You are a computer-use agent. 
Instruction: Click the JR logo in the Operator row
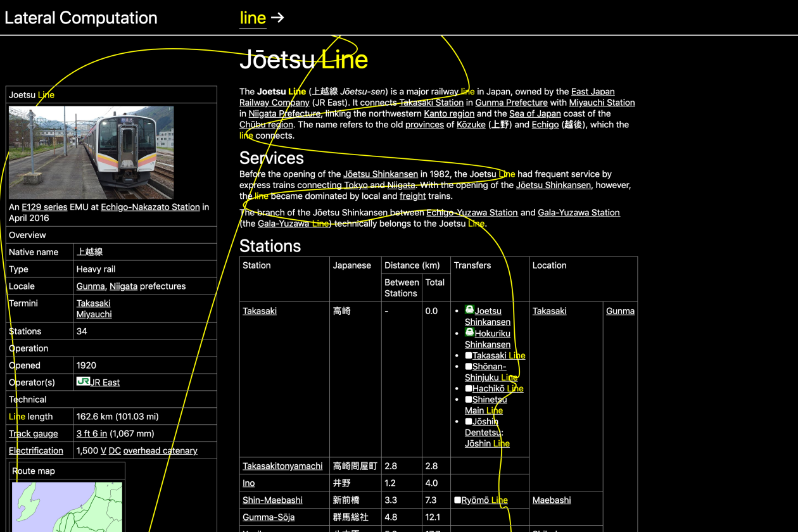pyautogui.click(x=83, y=381)
